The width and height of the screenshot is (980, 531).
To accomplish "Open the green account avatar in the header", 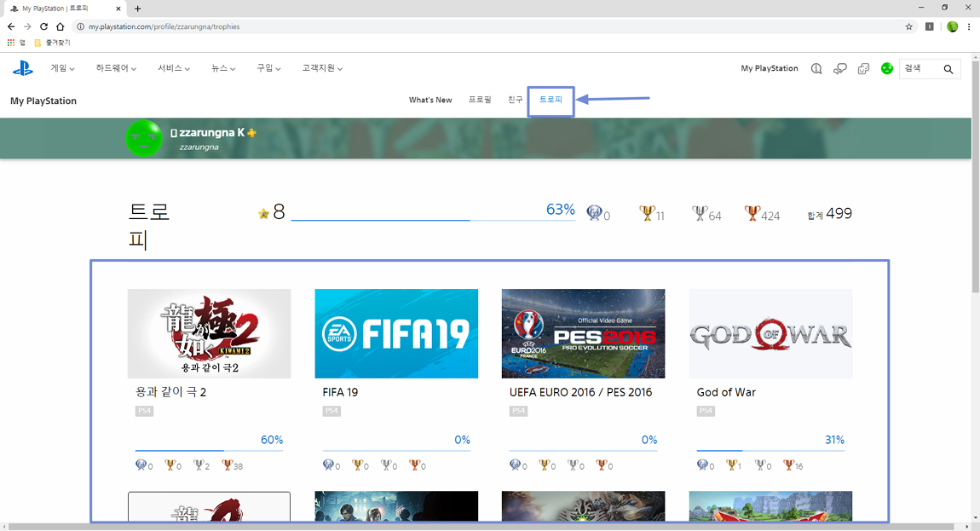I will click(x=887, y=69).
